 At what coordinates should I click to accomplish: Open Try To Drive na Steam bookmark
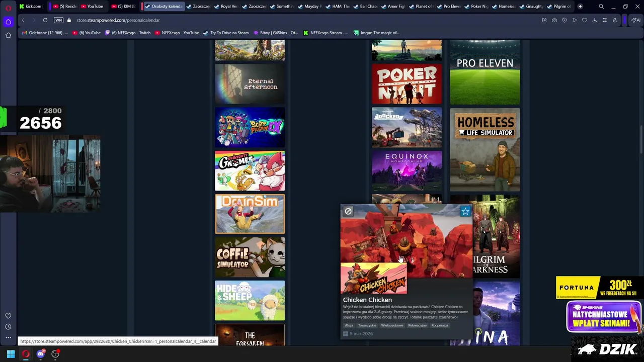click(226, 33)
